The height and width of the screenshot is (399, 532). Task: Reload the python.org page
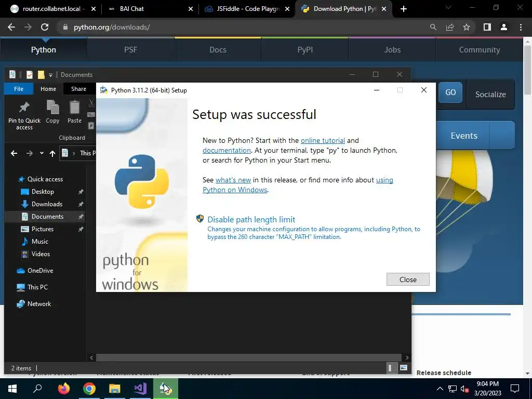tap(45, 27)
